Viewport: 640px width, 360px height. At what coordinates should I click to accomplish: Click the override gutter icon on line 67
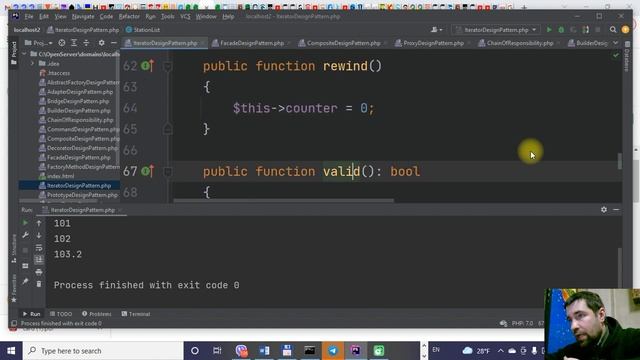tap(147, 171)
